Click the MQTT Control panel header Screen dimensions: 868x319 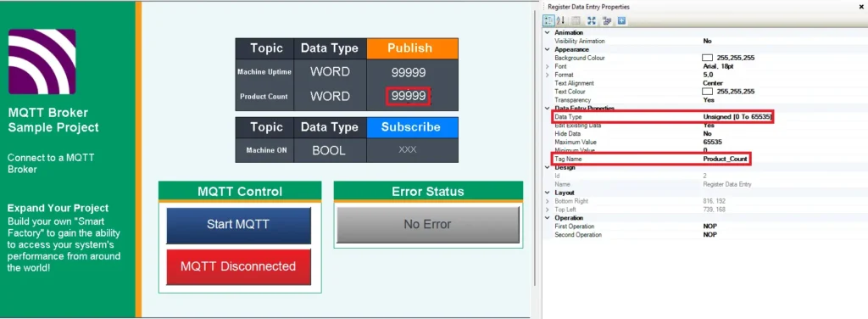click(240, 192)
